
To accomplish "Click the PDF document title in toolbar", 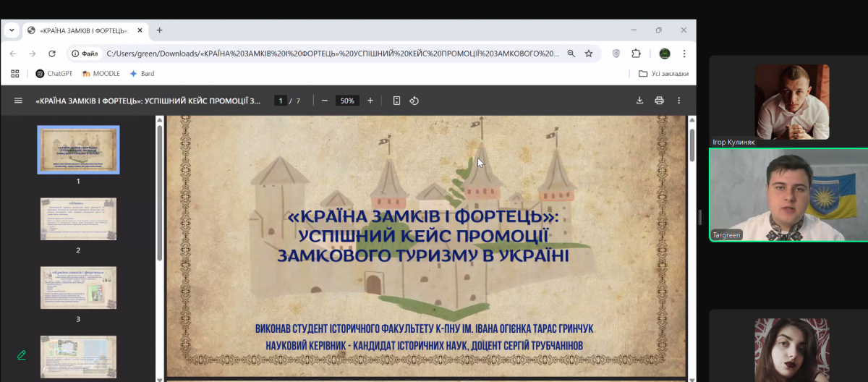I will tap(148, 101).
